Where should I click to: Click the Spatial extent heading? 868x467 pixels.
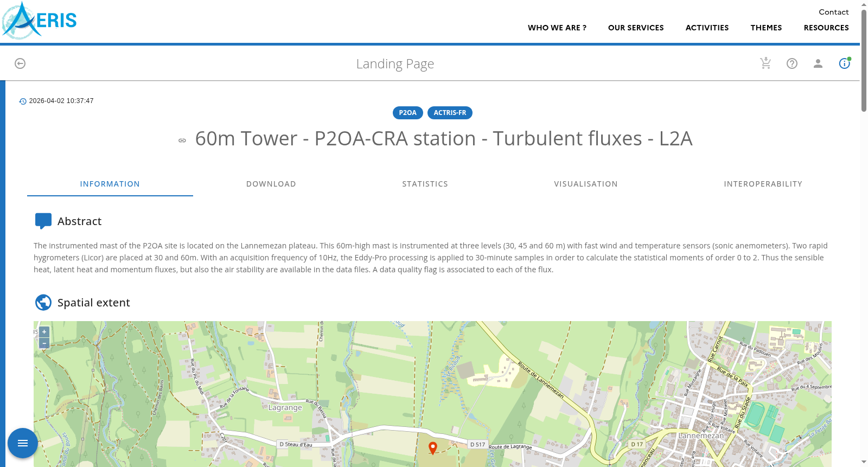[x=94, y=303]
